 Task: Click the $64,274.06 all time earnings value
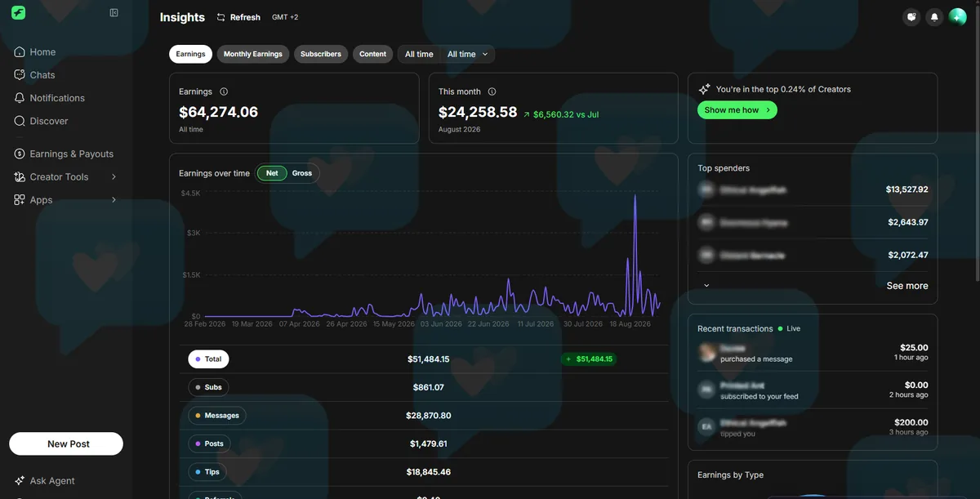[218, 112]
